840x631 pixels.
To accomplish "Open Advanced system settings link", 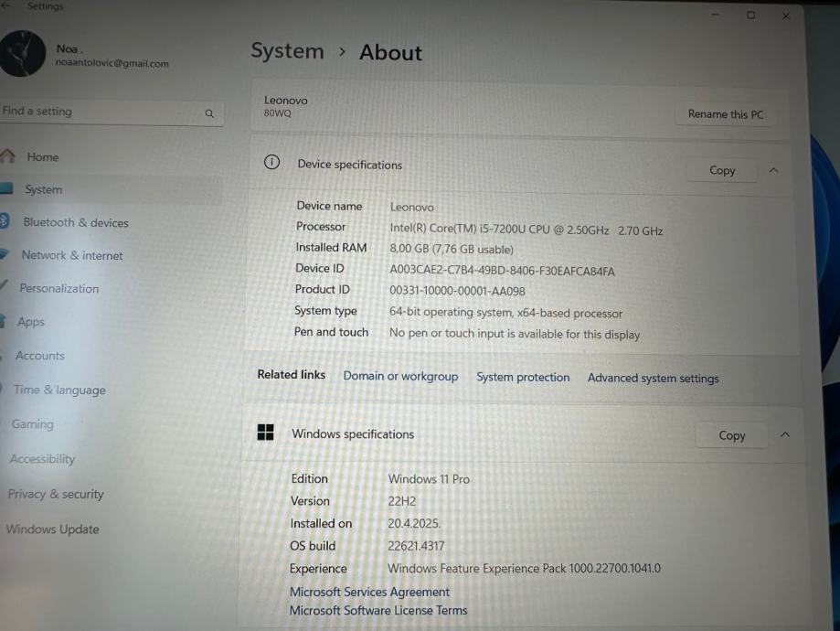I will coord(653,378).
